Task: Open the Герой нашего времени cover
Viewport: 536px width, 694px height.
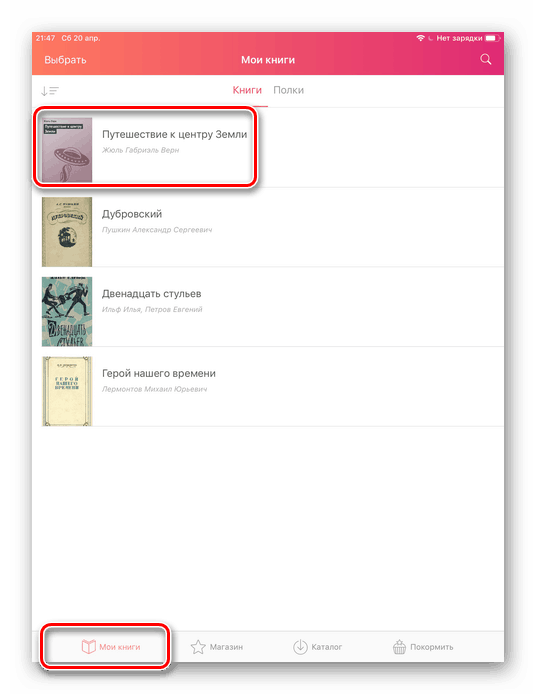Action: pos(67,391)
